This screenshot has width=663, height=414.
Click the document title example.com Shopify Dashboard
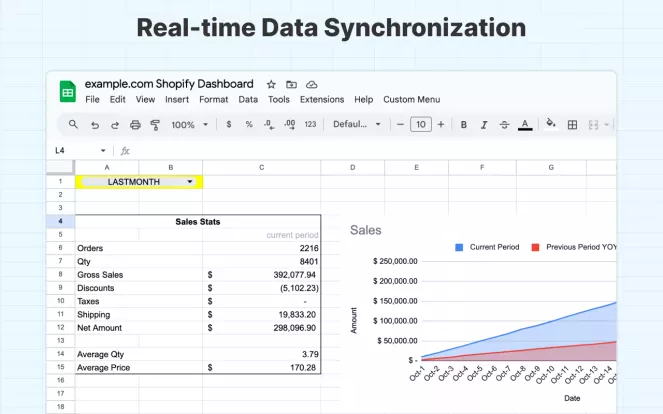169,84
